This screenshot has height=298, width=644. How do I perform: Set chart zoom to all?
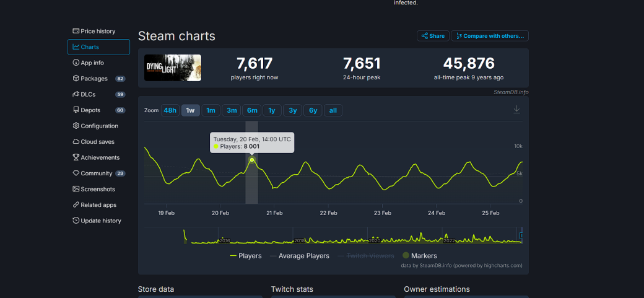333,110
